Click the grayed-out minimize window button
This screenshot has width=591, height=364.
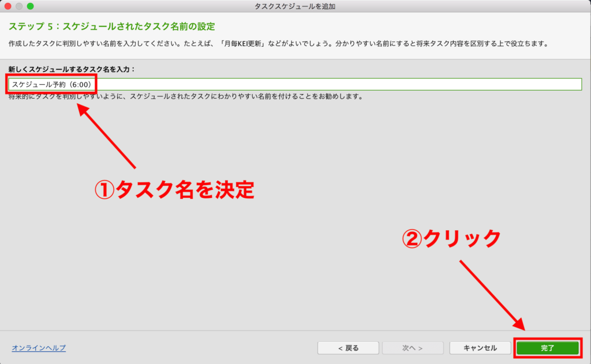tap(19, 6)
